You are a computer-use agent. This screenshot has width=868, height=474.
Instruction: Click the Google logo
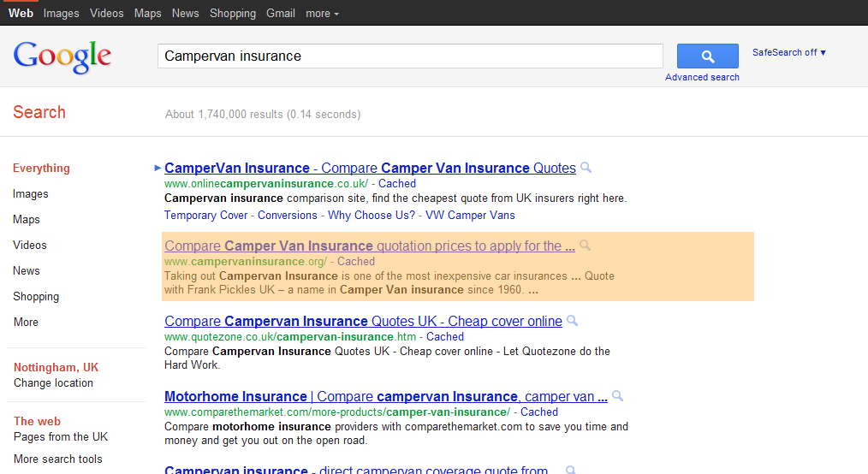click(62, 56)
